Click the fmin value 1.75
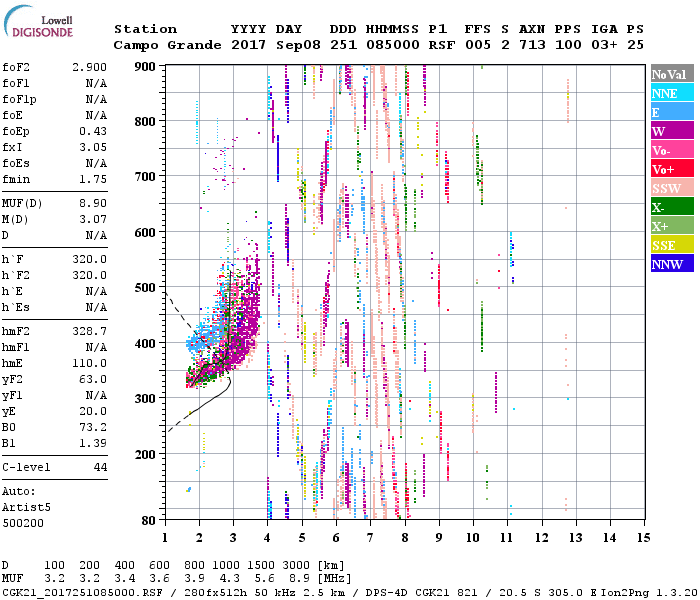The height and width of the screenshot is (600, 700). tap(93, 179)
